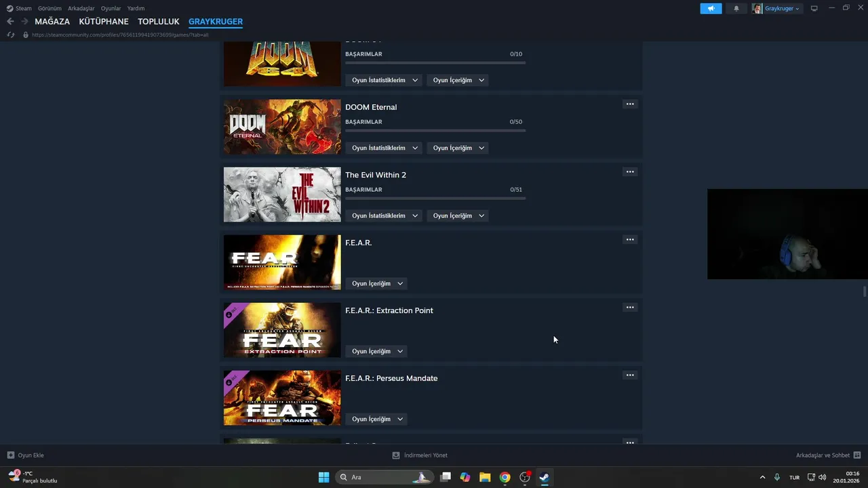
Task: Open DOOM 64 game thumbnail
Action: point(282,64)
